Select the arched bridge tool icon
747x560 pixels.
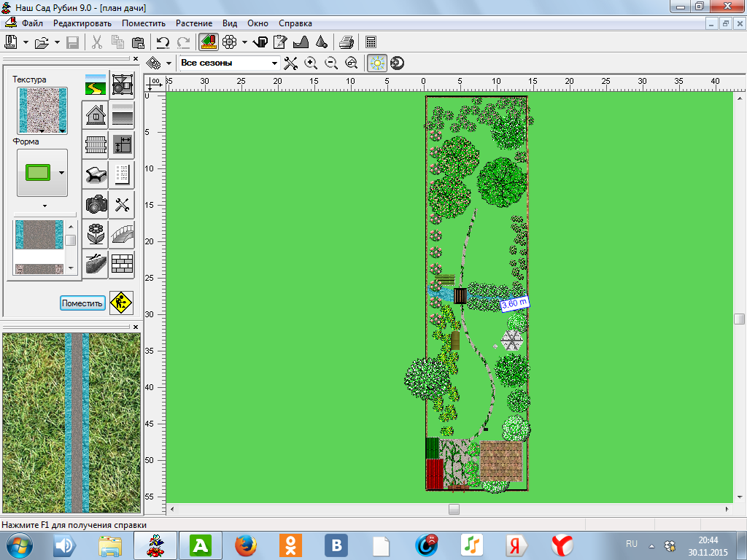click(x=123, y=234)
